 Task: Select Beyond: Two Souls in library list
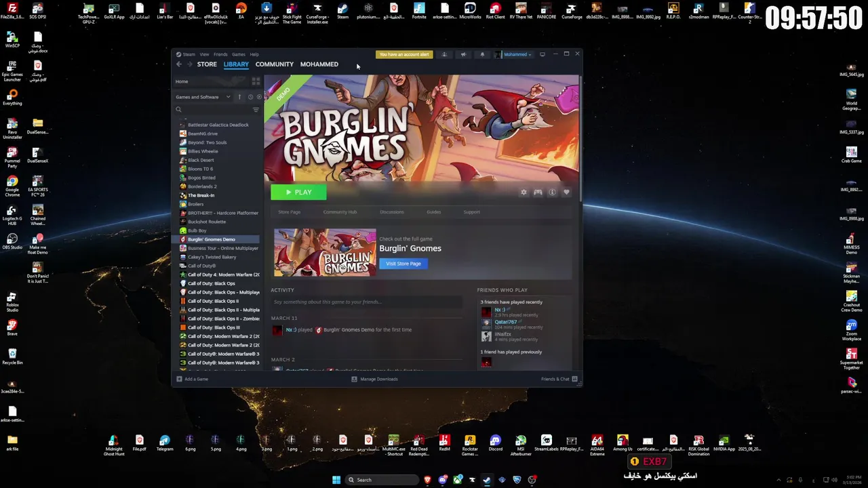pyautogui.click(x=207, y=142)
